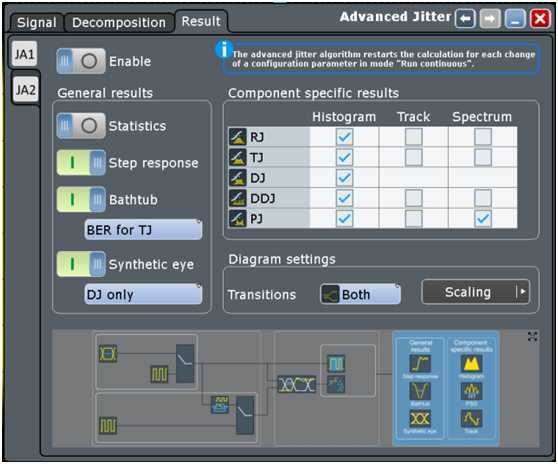The image size is (558, 464).
Task: Click the Synthetic eye icon in diagram
Action: (420, 419)
